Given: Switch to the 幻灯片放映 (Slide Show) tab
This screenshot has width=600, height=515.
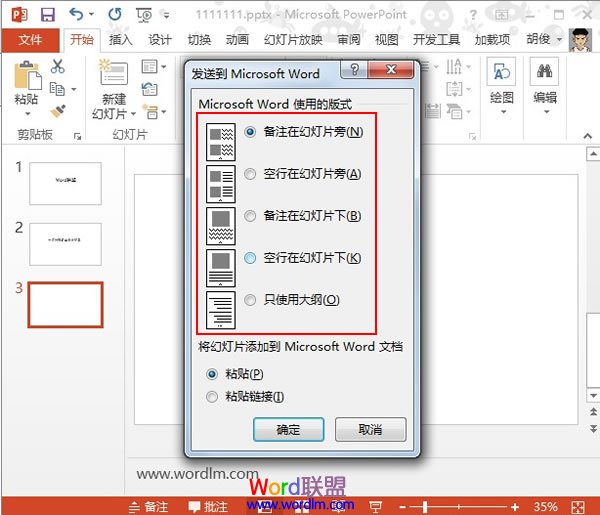Looking at the screenshot, I should (293, 40).
